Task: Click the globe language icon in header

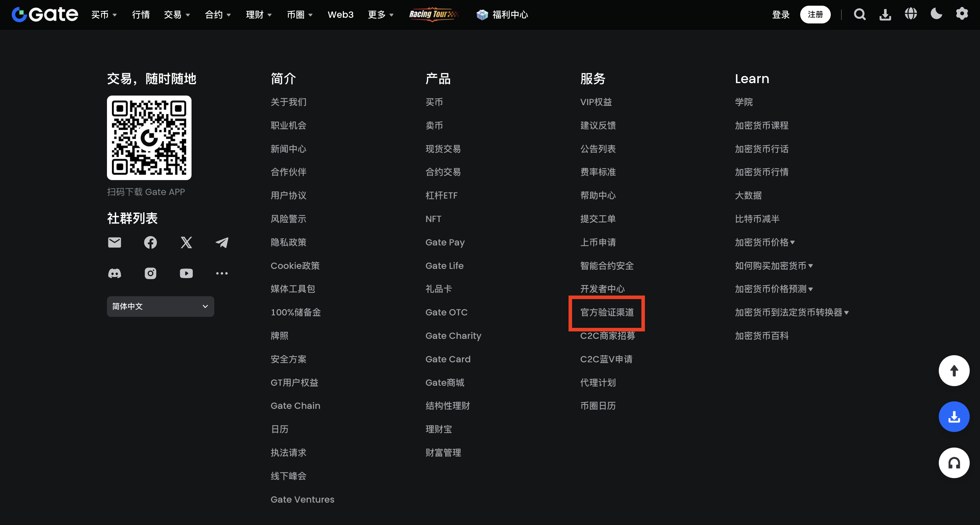Action: coord(911,14)
